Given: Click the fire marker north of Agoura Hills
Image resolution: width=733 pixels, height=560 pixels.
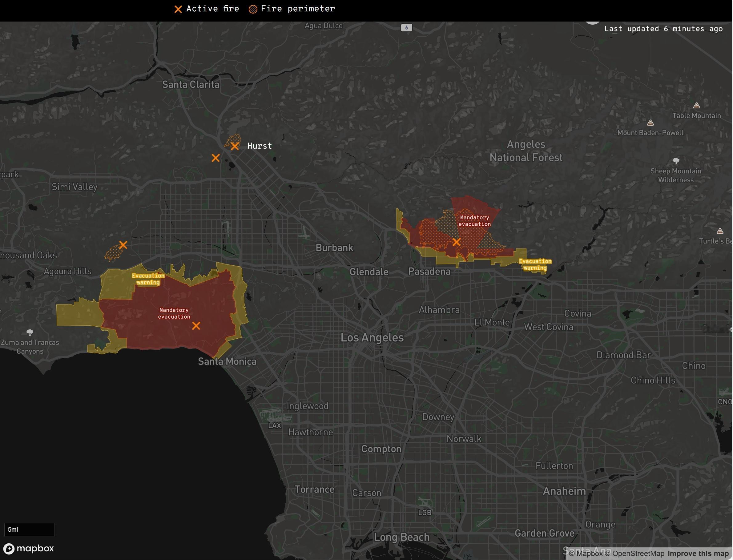Looking at the screenshot, I should tap(123, 245).
